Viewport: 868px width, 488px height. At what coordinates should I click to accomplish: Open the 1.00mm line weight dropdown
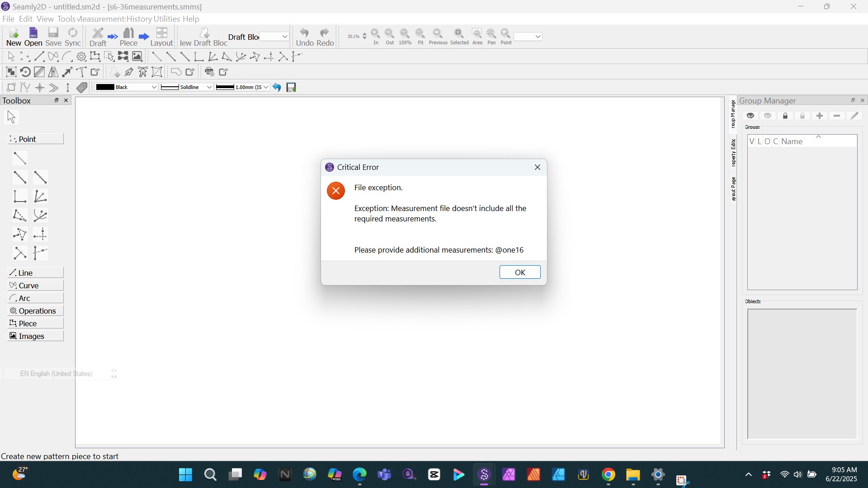(242, 87)
